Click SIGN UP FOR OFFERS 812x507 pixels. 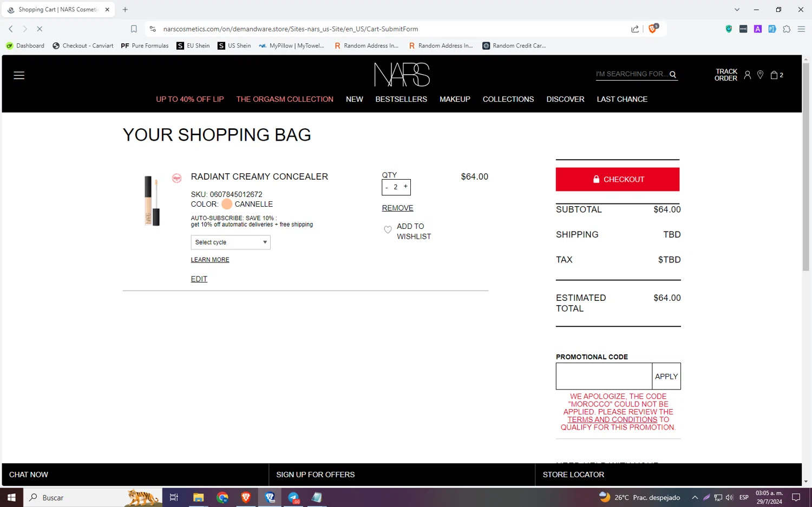(x=316, y=475)
